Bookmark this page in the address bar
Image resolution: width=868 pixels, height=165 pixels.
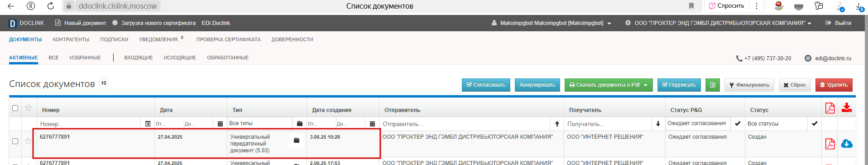(x=691, y=6)
